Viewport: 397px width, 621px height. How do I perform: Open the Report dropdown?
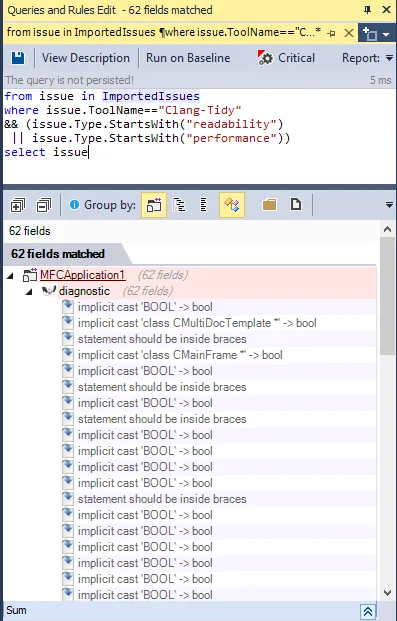point(367,58)
